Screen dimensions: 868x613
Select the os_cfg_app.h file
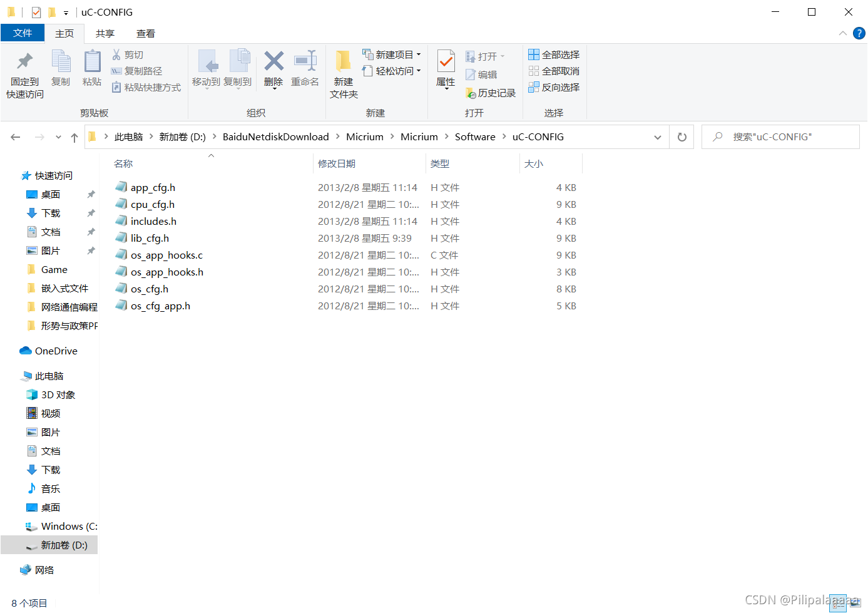coord(160,306)
